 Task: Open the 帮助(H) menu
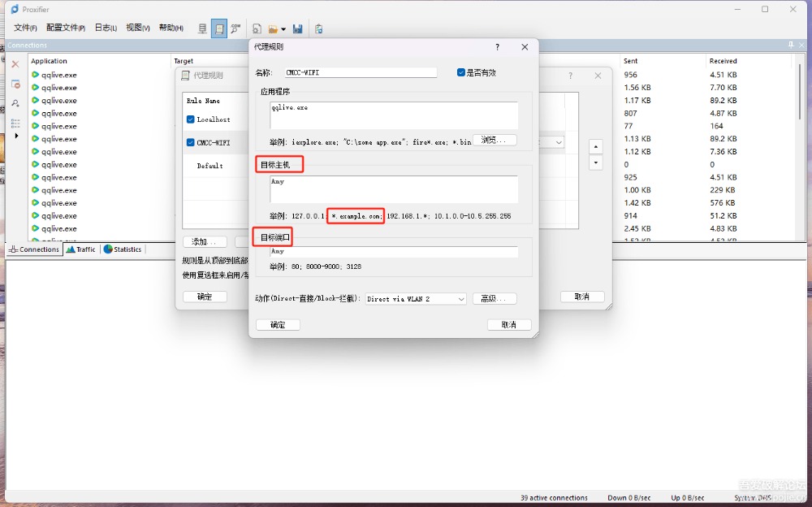pyautogui.click(x=171, y=28)
